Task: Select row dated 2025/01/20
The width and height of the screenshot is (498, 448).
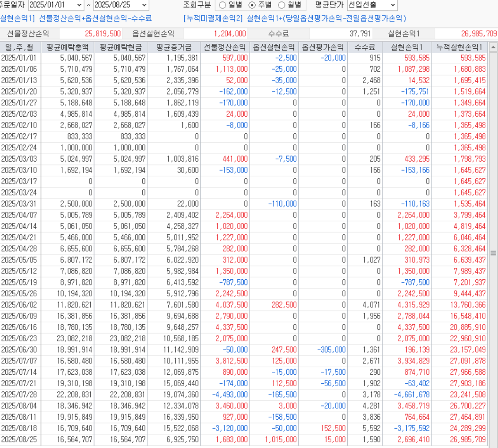Action: coord(244,92)
